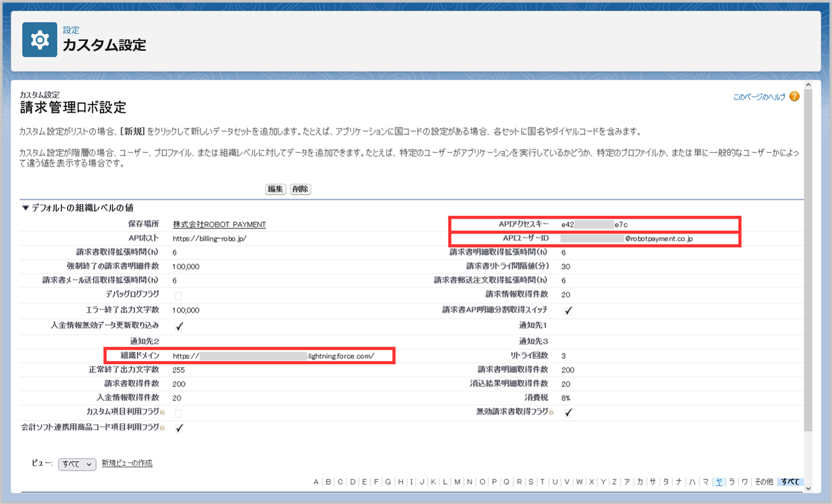Toggle the カスタム項目利用フラグ checkbox
Viewport: 832px width, 504px height.
point(178,412)
